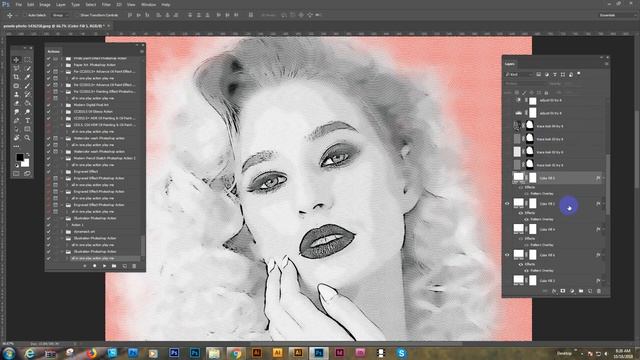Delete action with Actions panel trash icon

[x=134, y=266]
